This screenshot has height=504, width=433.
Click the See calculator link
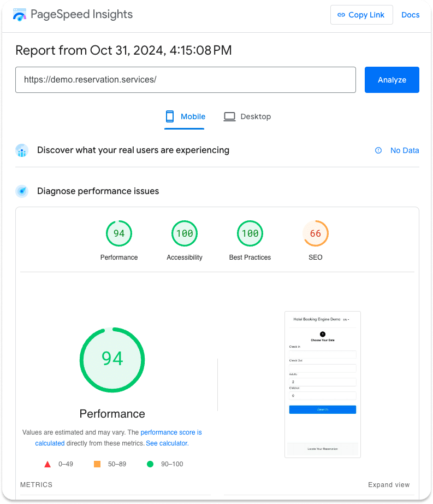(167, 443)
